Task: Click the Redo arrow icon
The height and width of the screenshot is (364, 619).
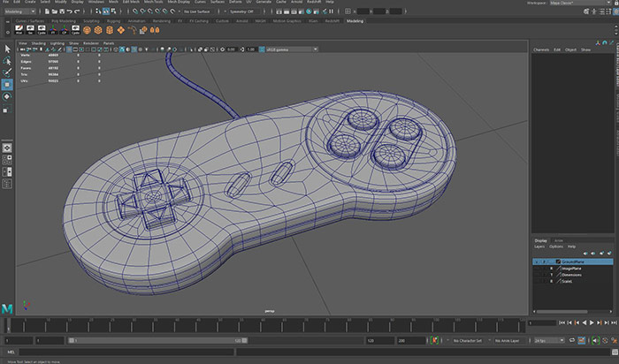Action: [77, 11]
